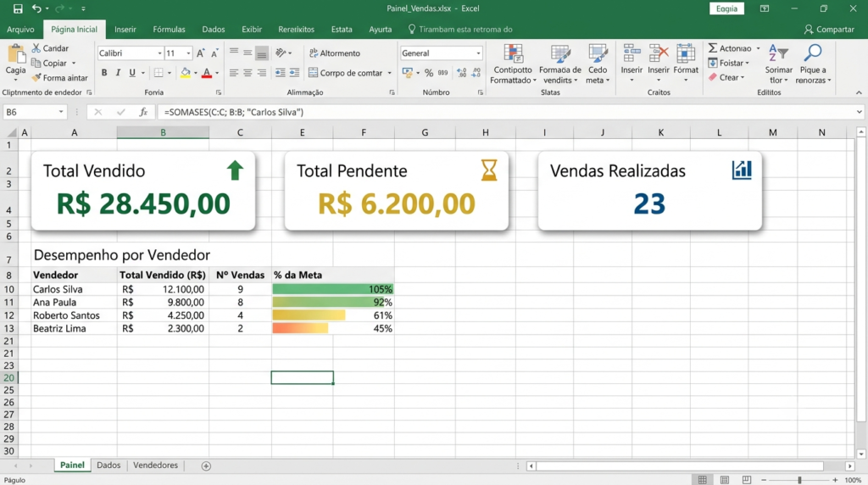Screen dimensions: 868x485
Task: Click the Actonrao AutoSum sigma button
Action: coord(730,48)
